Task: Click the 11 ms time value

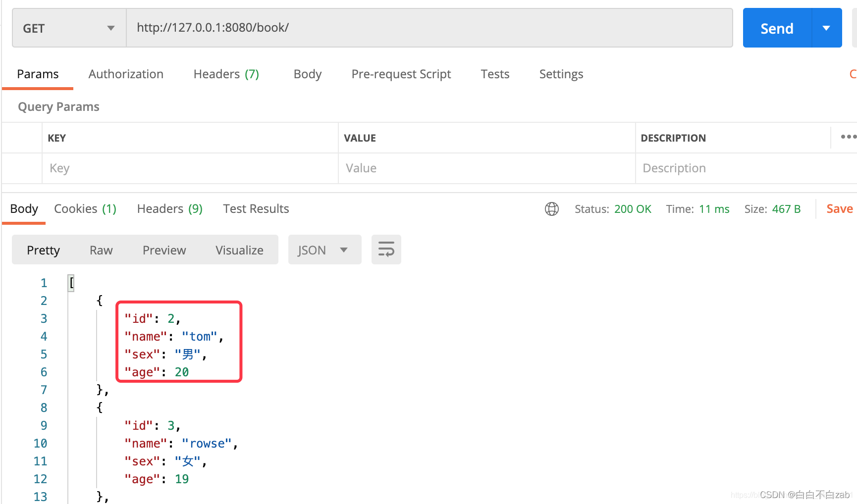Action: [x=714, y=209]
